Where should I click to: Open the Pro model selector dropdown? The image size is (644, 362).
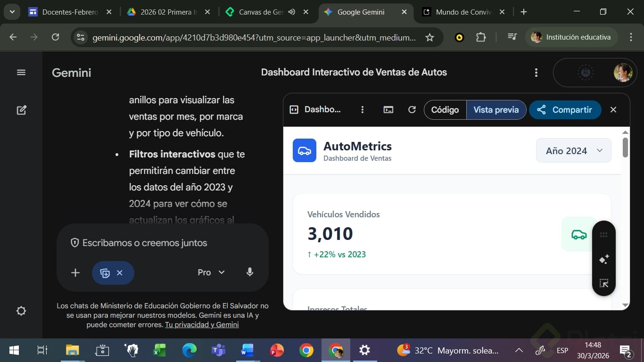pyautogui.click(x=211, y=272)
